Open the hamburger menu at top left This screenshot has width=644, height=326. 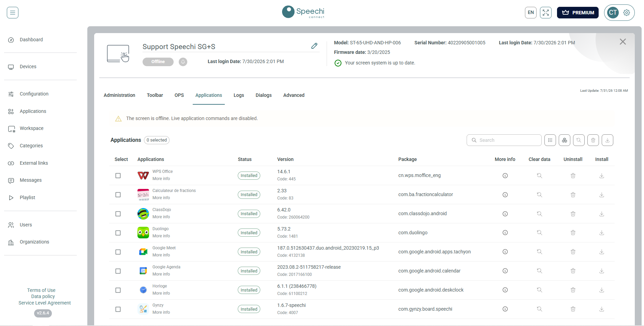pyautogui.click(x=13, y=13)
